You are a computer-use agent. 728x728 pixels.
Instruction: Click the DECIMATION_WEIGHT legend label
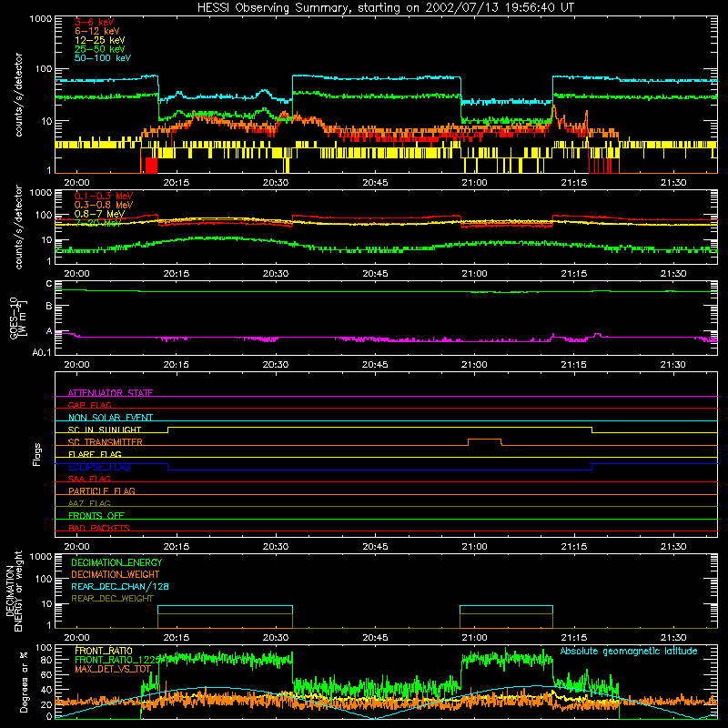116,574
